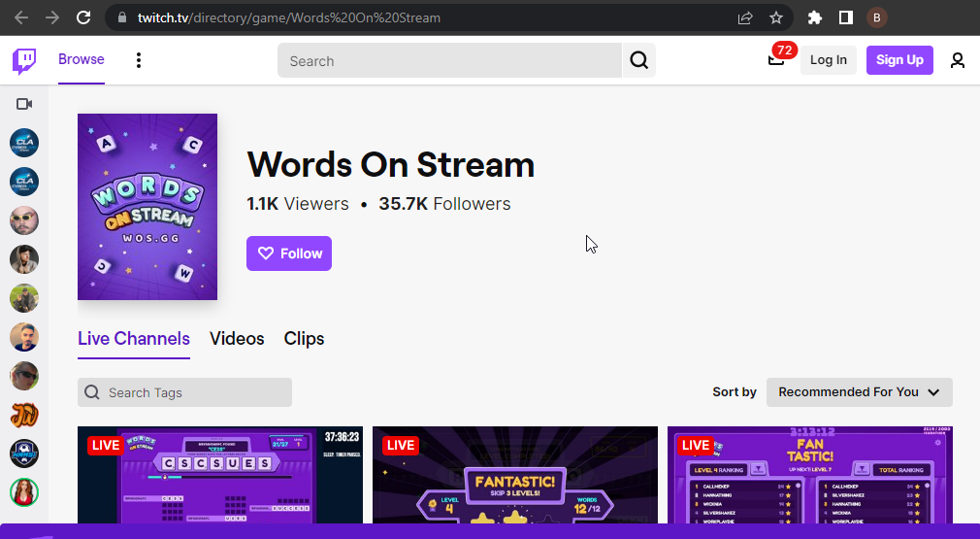Open the dark sunglasses avatar in the sidebar
The image size is (980, 539).
coord(24,376)
